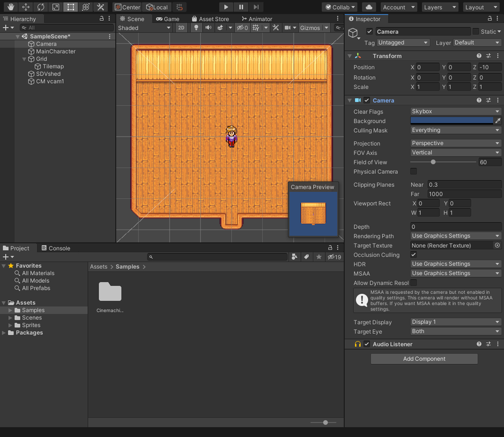
Task: Open the Collab menu button
Action: (339, 7)
